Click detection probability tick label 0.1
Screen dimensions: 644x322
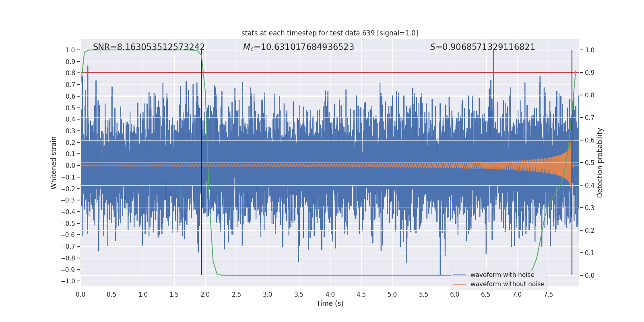click(590, 253)
